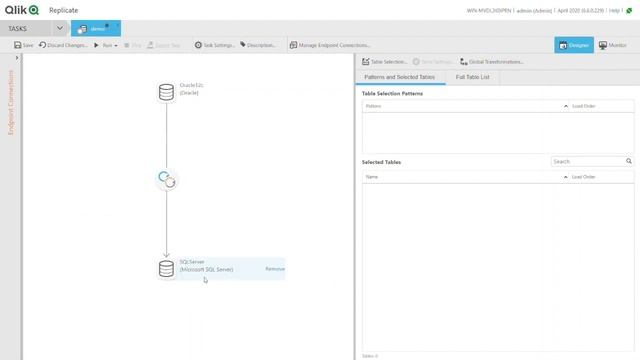This screenshot has height=360, width=640.
Task: Open the TASKS view tab
Action: click(x=18, y=29)
